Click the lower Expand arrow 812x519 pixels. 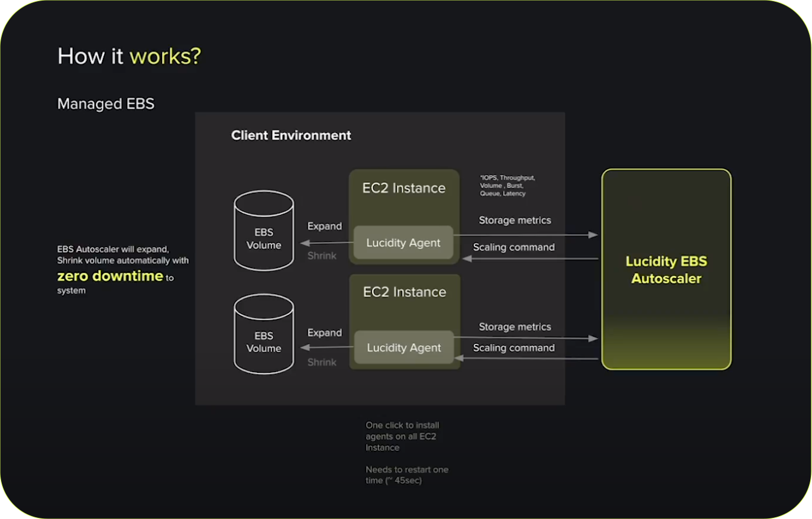coord(324,333)
